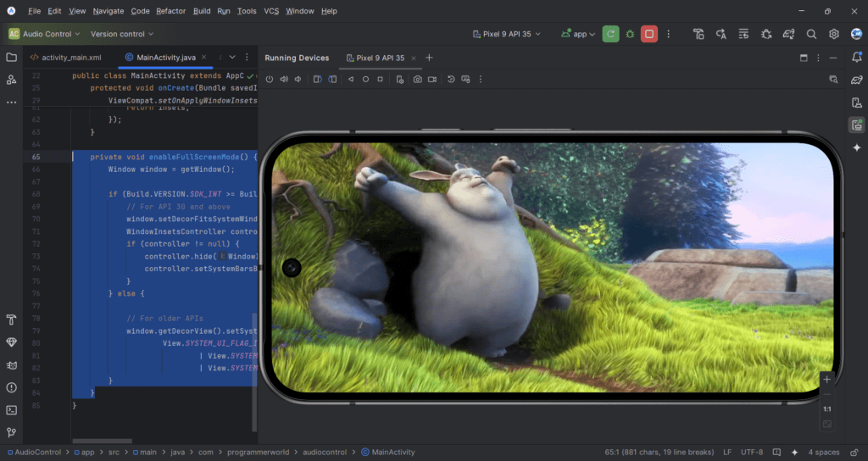868x461 pixels.
Task: Open Running Devices panel options
Action: pyautogui.click(x=818, y=58)
